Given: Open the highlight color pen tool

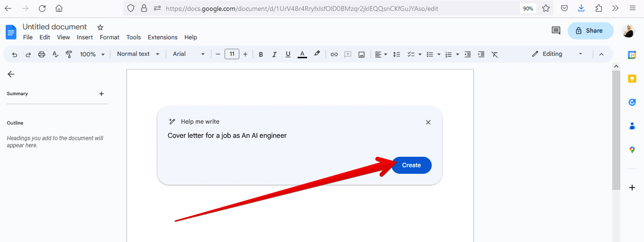Looking at the screenshot, I should coord(317,54).
